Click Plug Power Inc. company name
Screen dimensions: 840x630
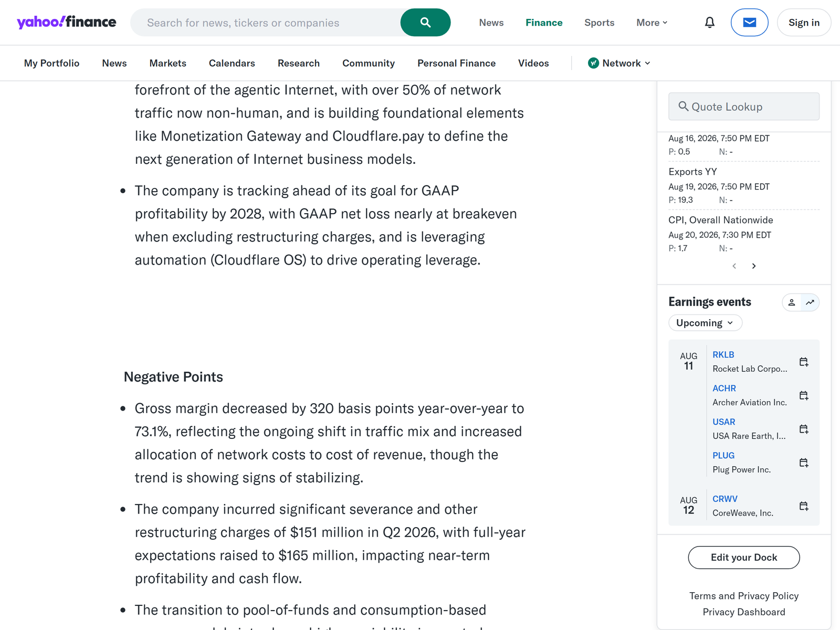[x=742, y=470]
